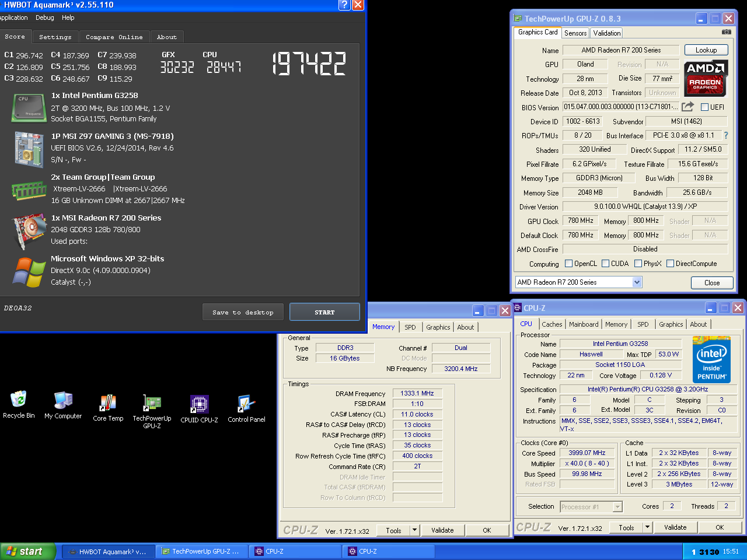The width and height of the screenshot is (747, 560).
Task: Toggle the CUDA checkbox
Action: 606,264
